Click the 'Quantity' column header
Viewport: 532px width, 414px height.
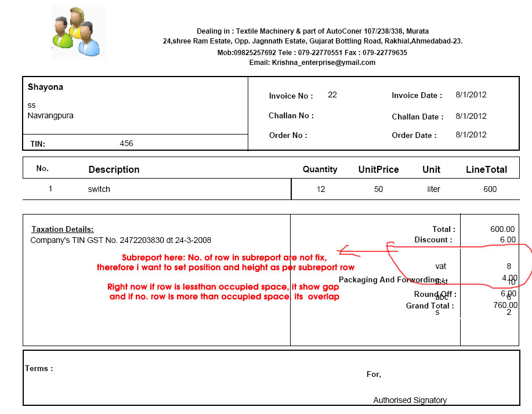(x=320, y=169)
